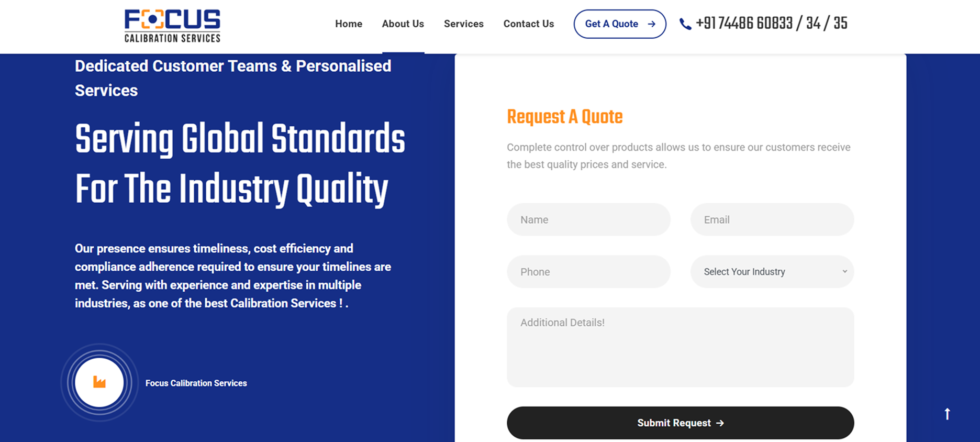The width and height of the screenshot is (980, 442).
Task: Focus the Name input field
Action: (x=588, y=220)
